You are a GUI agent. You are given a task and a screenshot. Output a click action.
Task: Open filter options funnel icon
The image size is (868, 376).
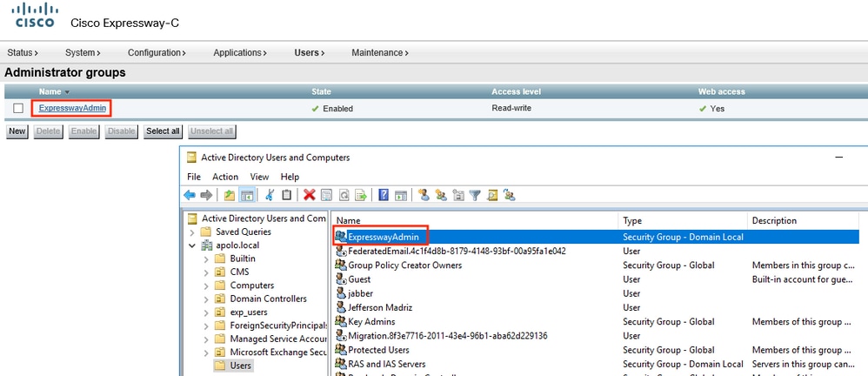[475, 195]
